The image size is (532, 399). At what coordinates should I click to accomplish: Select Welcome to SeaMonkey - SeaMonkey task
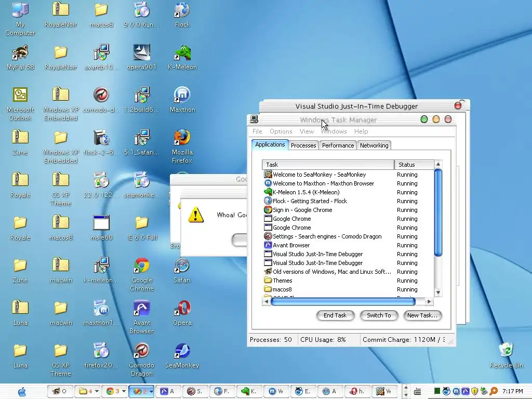click(x=348, y=175)
